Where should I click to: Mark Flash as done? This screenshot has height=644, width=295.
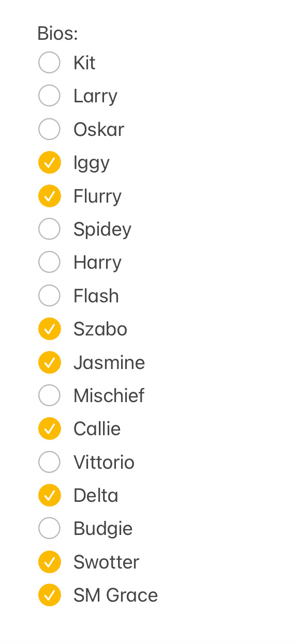(50, 296)
